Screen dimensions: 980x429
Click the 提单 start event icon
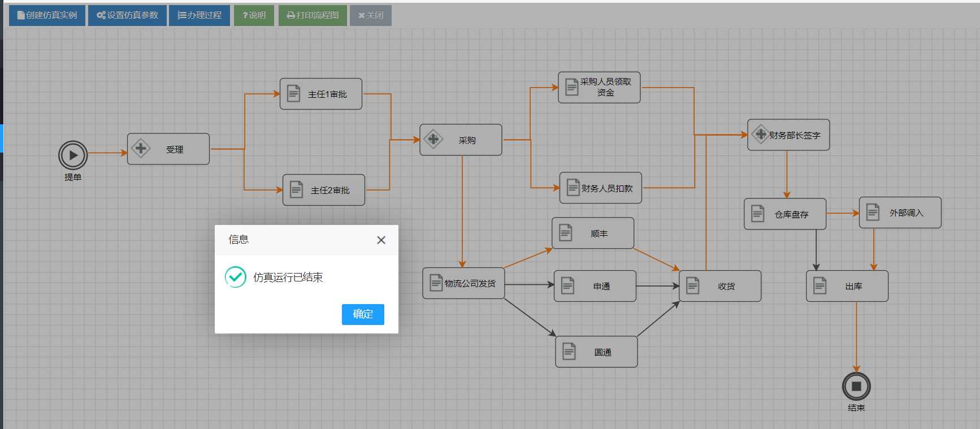(73, 155)
